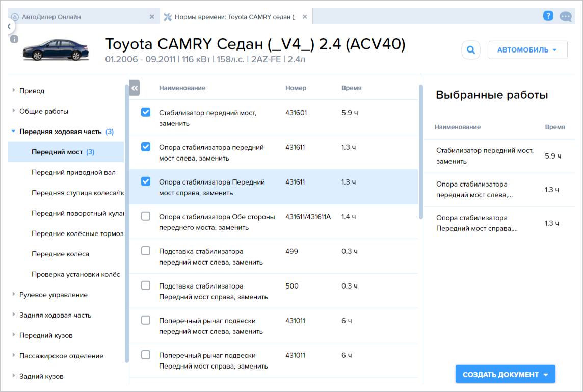
Task: Close the Нормы времени tab
Action: 305,17
